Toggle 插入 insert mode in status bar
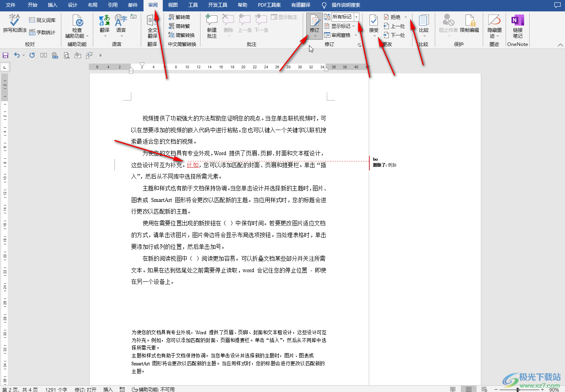Viewport: 565px width, 392px height. tap(108, 389)
